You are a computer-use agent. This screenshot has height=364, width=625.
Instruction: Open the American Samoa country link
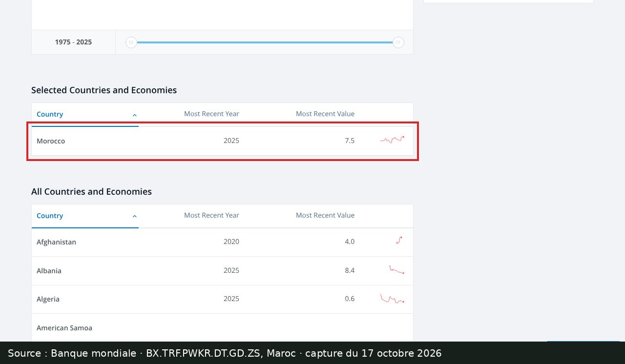click(x=64, y=328)
